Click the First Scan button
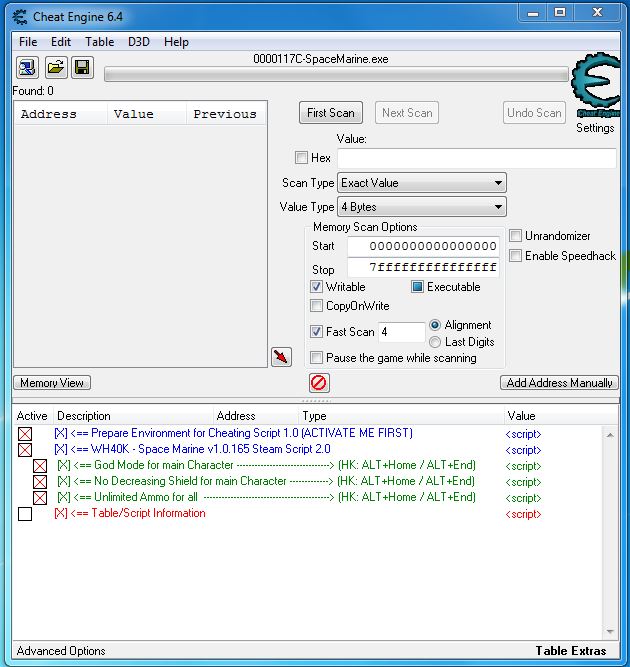This screenshot has width=630, height=667. tap(331, 113)
